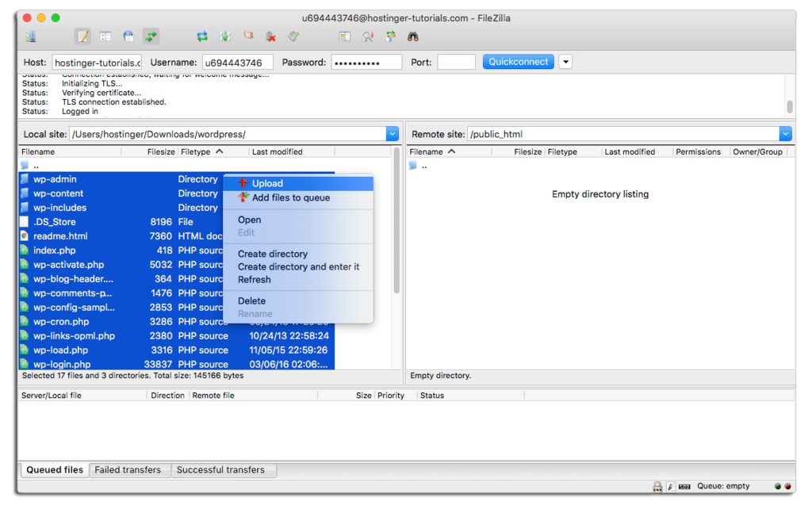Click into the Password field
Viewport: 812px width, 505px height.
click(x=366, y=63)
